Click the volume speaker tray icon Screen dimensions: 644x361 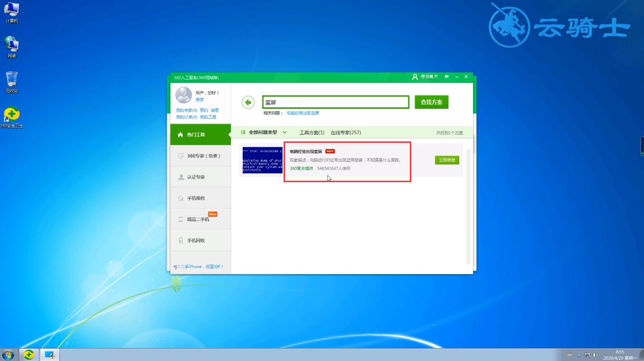[596, 355]
